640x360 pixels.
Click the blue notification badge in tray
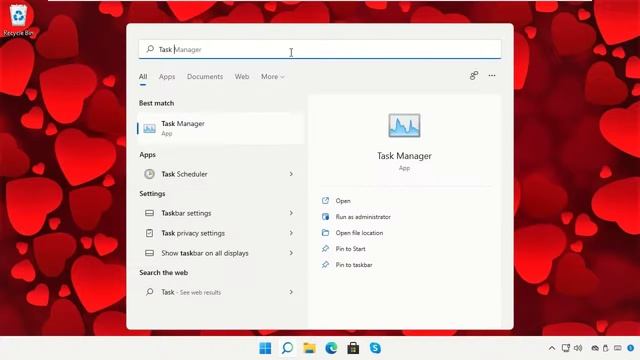tap(631, 348)
